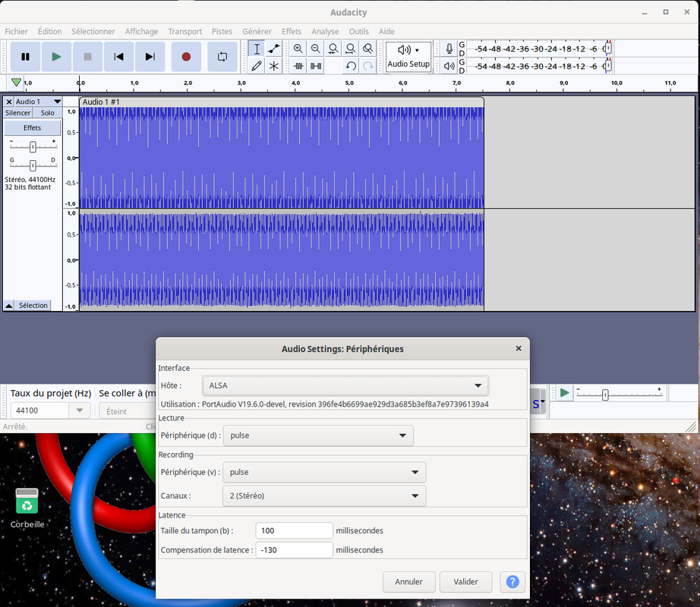Select the Selection (I-beam) tool
The height and width of the screenshot is (607, 700).
coord(257,49)
